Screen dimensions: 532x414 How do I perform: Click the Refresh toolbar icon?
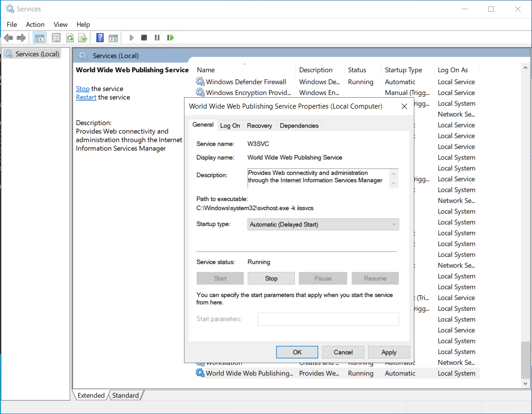coord(70,38)
